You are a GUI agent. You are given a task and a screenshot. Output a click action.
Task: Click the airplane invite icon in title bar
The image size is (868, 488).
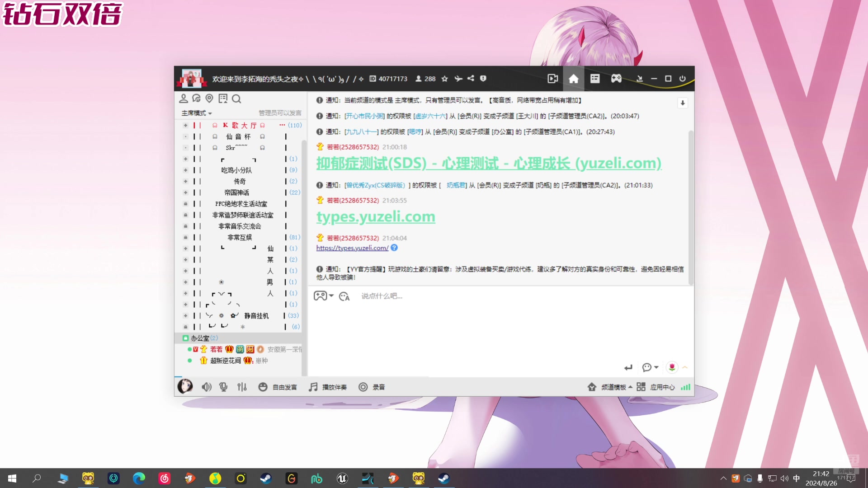coord(458,79)
